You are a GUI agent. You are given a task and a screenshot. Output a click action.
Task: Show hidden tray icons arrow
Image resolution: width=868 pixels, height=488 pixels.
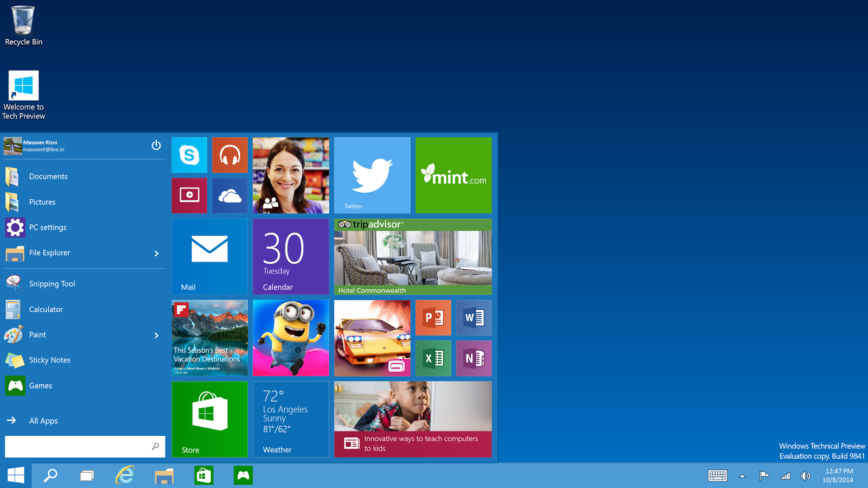coord(743,476)
